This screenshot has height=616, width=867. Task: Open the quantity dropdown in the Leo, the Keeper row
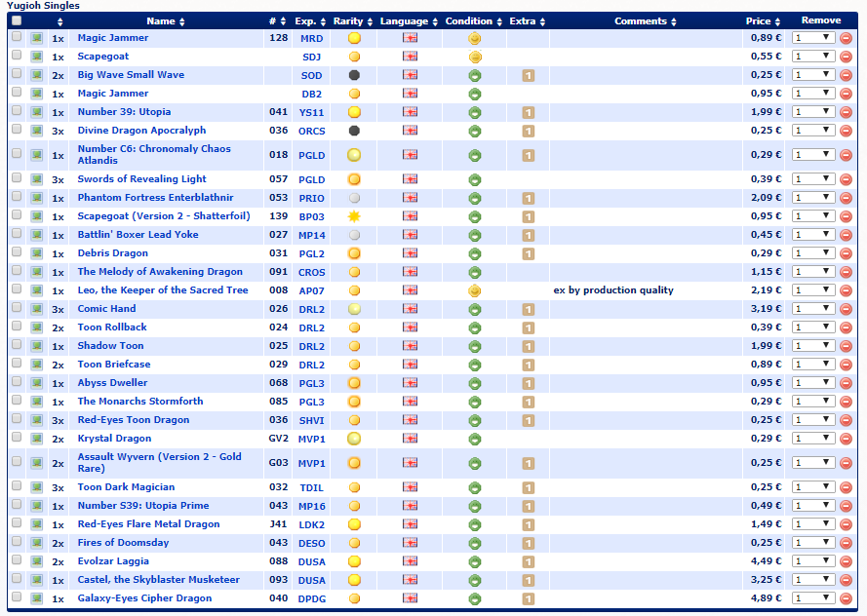812,290
